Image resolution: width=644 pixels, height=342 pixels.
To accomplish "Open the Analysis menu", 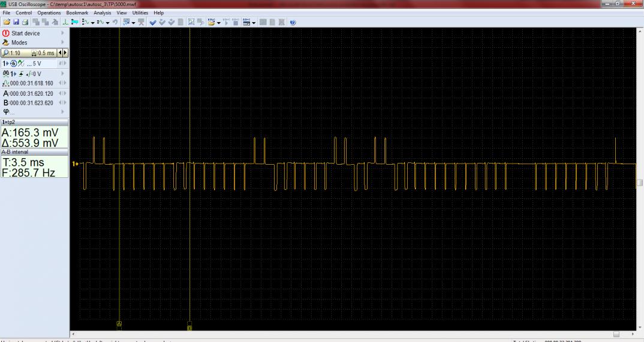I will click(102, 13).
